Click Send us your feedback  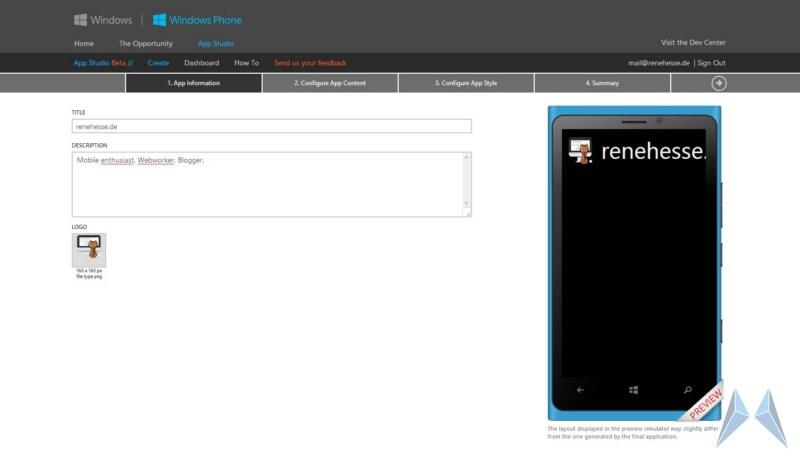coord(310,63)
